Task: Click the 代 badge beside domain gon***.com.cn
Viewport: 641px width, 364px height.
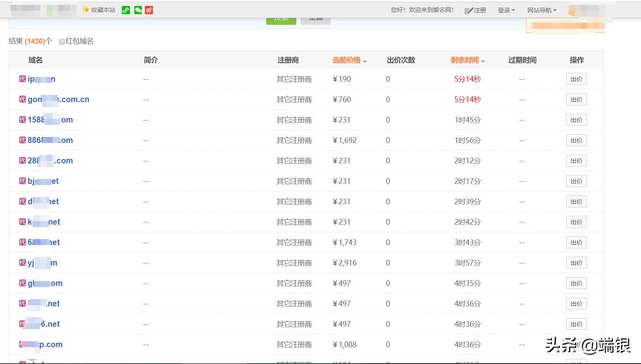Action: point(22,99)
